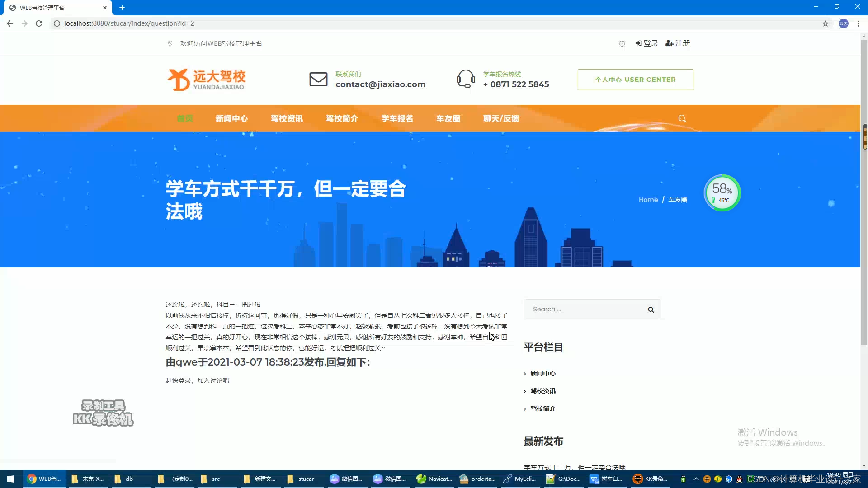Expand the 驾校简介 sidebar chevron
Viewport: 868px width, 488px height.
click(525, 408)
